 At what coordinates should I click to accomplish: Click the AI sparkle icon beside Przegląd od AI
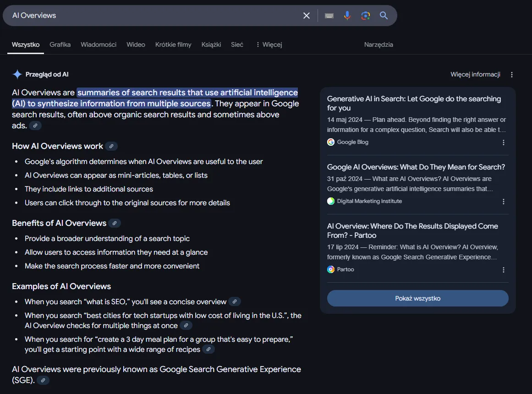[x=17, y=74]
